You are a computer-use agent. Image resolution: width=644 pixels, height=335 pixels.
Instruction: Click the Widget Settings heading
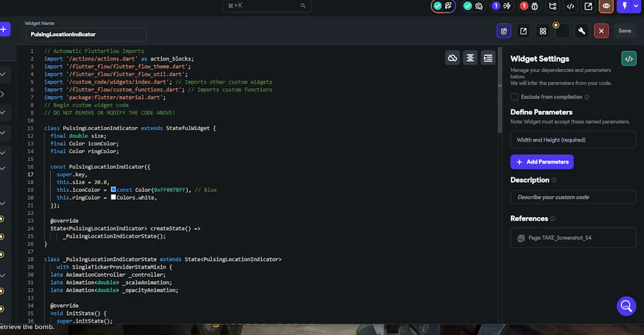540,59
